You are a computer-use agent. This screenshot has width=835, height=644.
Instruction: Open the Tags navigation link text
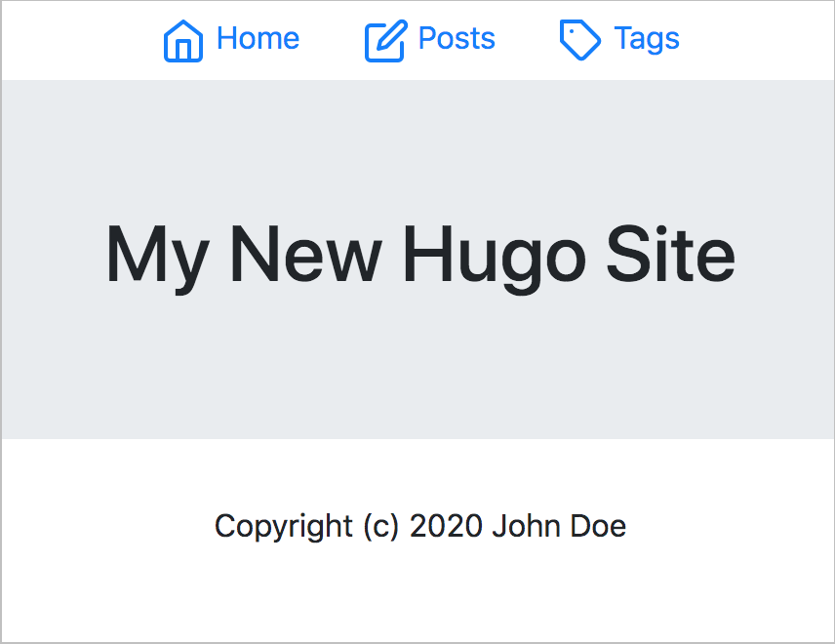click(x=647, y=40)
